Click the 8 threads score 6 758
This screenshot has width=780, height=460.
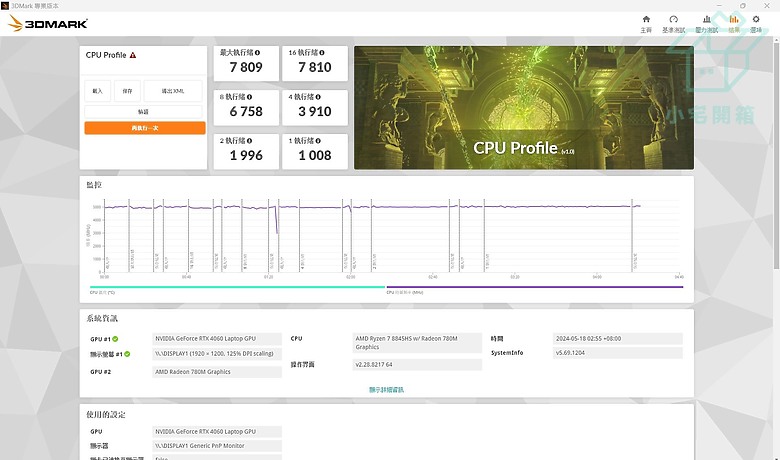pyautogui.click(x=246, y=111)
